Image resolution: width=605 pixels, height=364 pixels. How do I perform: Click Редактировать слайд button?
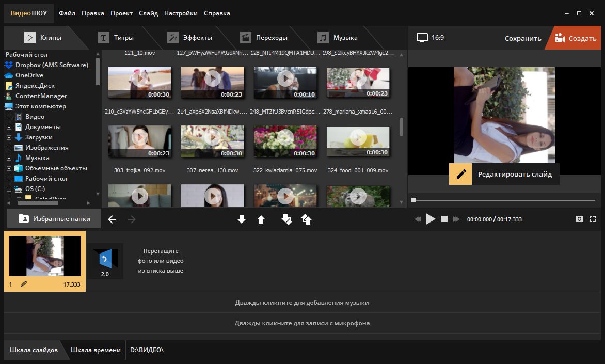[x=504, y=174]
